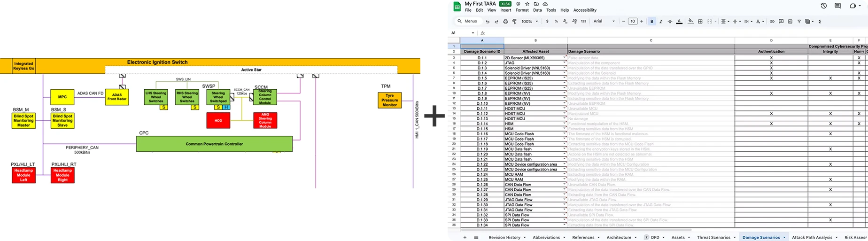
Task: Switch to the Threat Scenarios sheet tab
Action: click(713, 237)
